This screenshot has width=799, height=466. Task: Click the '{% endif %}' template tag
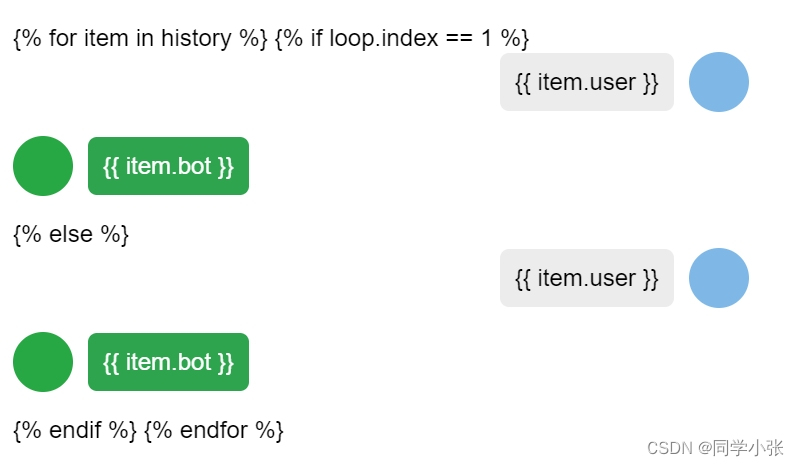pyautogui.click(x=75, y=431)
